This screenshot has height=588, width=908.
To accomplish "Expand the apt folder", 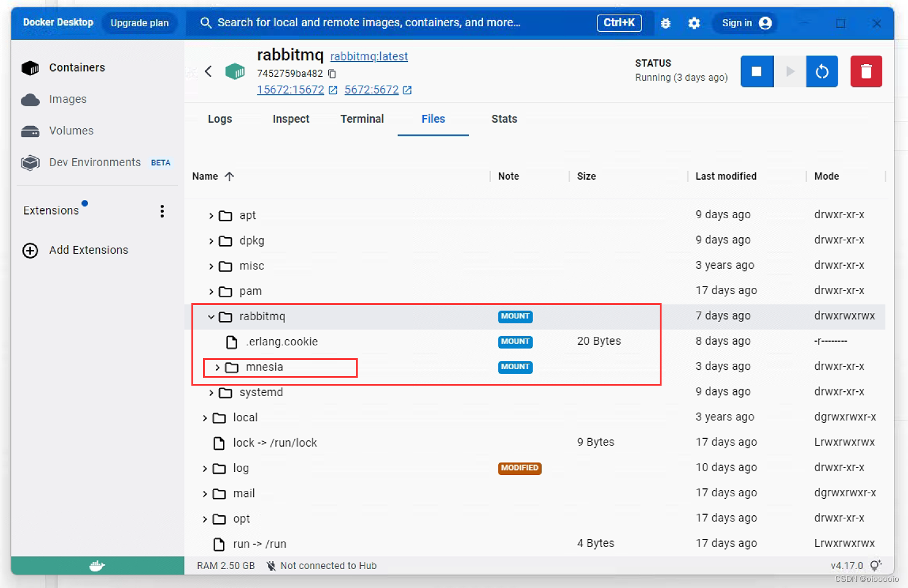I will click(x=210, y=215).
